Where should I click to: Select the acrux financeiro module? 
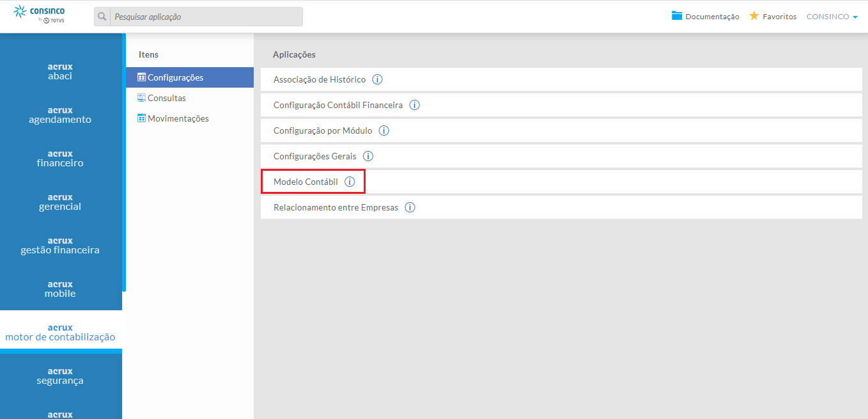point(60,158)
